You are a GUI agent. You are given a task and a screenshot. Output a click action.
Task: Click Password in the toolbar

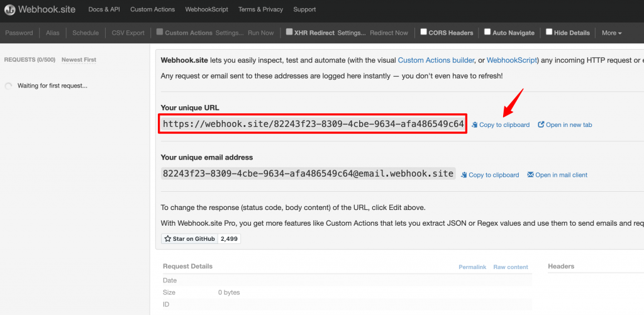pyautogui.click(x=19, y=33)
